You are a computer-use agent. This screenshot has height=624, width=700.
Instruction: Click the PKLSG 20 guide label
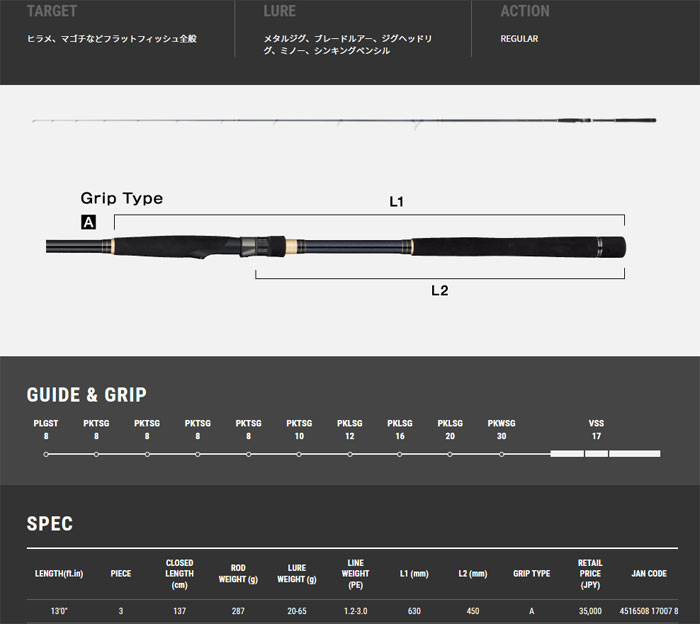point(450,429)
